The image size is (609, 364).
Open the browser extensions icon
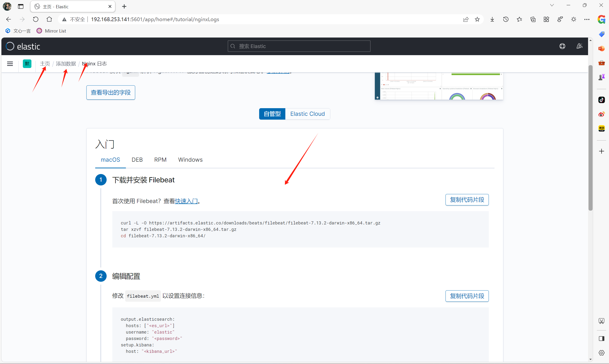coord(546,19)
